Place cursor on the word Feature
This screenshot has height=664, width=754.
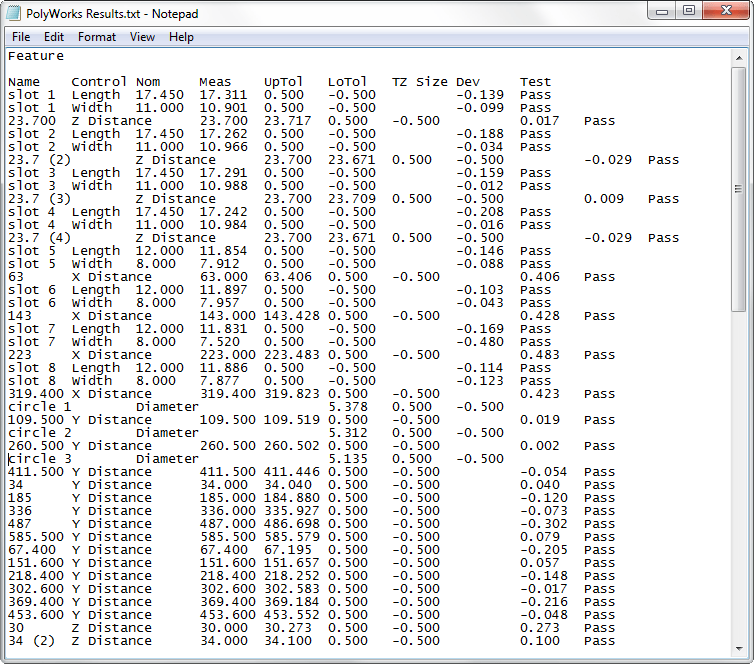point(35,56)
